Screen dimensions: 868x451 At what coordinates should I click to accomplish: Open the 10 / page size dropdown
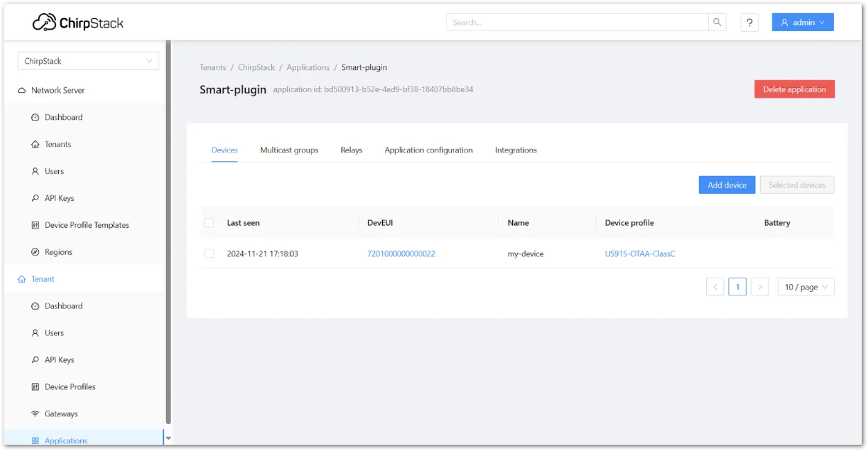pos(806,287)
